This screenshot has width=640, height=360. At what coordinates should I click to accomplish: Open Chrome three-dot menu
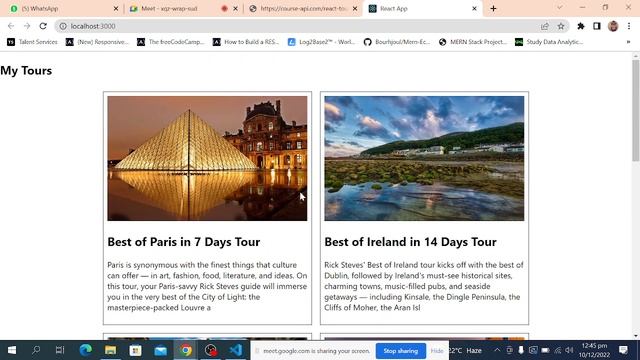pyautogui.click(x=629, y=26)
